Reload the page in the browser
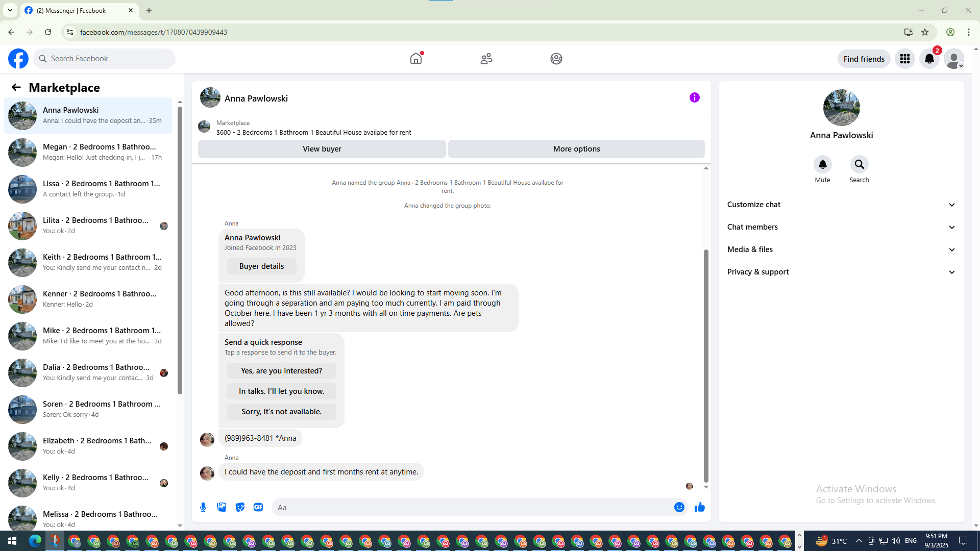This screenshot has height=551, width=980. (48, 32)
